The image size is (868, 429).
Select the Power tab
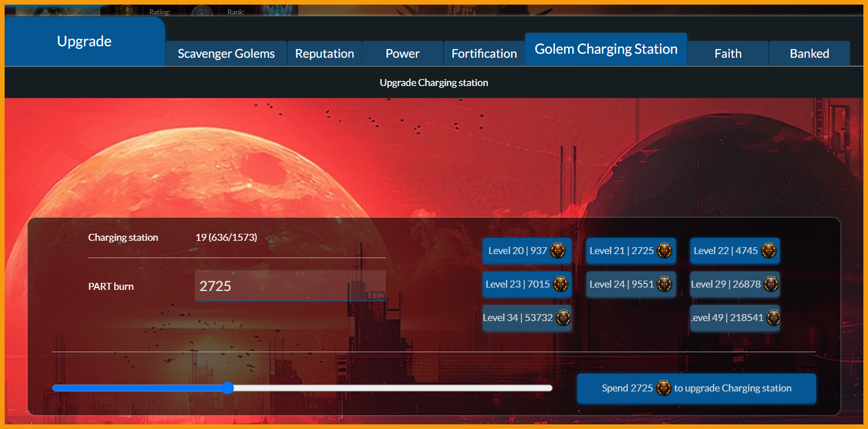403,54
